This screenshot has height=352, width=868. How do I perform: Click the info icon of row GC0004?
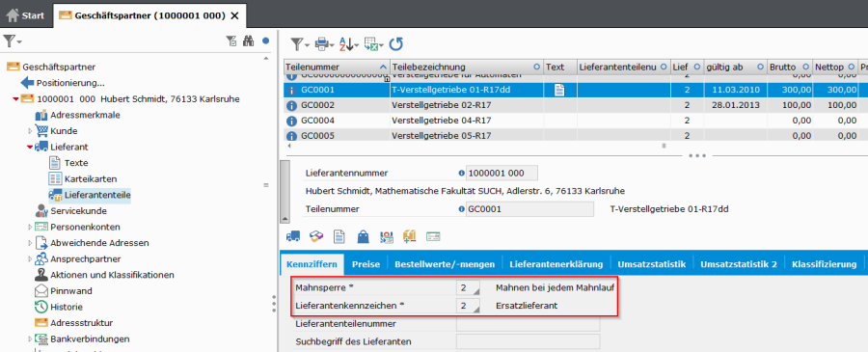tap(291, 121)
